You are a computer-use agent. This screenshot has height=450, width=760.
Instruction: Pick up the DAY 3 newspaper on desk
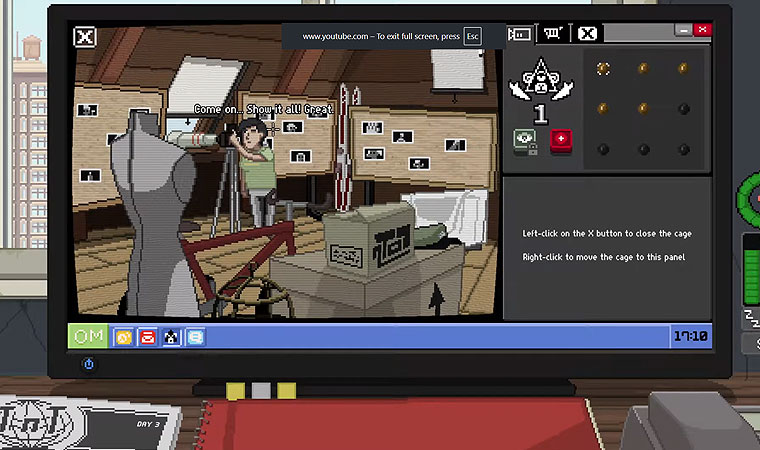pyautogui.click(x=90, y=423)
